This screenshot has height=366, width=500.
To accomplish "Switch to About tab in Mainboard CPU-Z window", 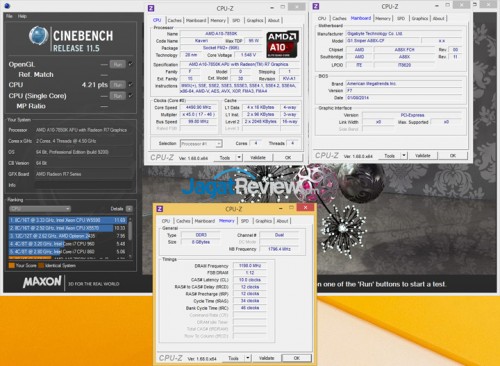I will [438, 18].
